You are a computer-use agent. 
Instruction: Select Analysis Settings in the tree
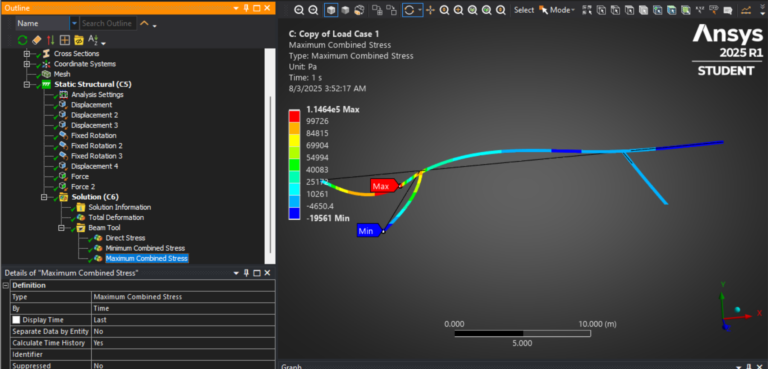click(x=97, y=95)
